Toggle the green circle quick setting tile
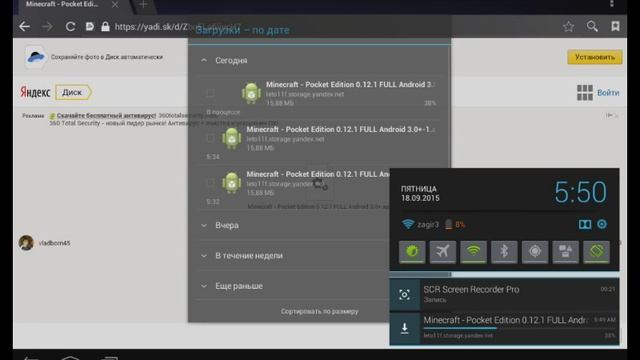This screenshot has width=640, height=360. point(412,251)
